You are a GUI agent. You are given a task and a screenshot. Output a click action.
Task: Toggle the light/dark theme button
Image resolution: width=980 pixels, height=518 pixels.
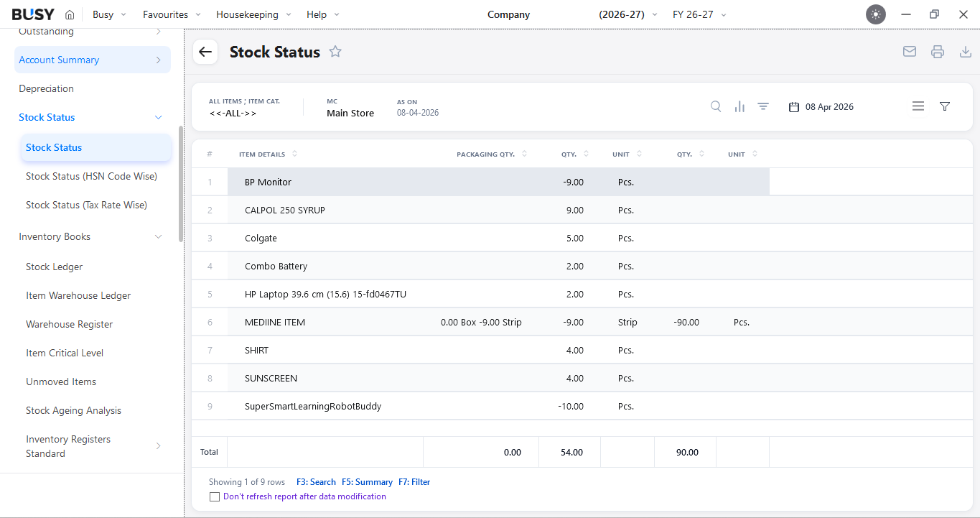coord(876,14)
